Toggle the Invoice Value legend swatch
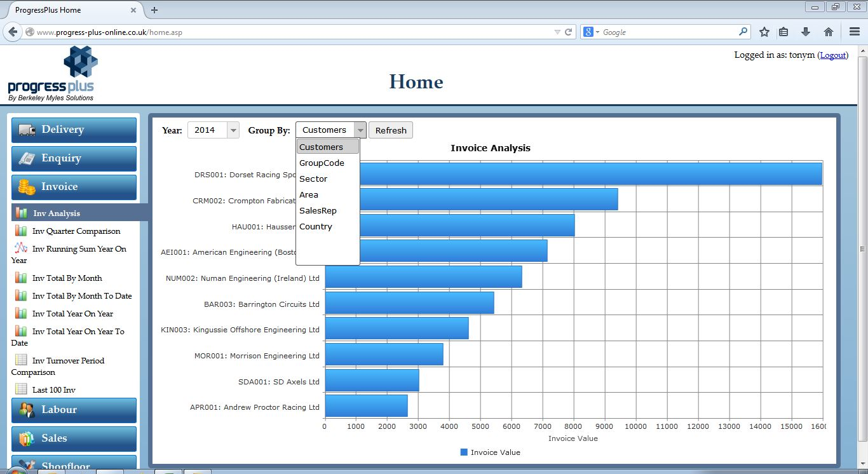Viewport: 868px width, 474px height. (464, 452)
